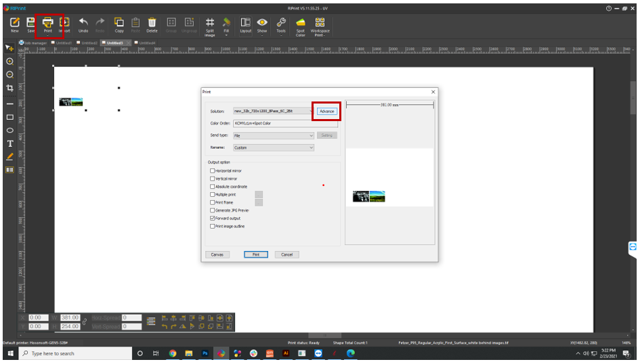The image size is (640, 364).
Task: Open Photoshop from the taskbar
Action: [205, 353]
